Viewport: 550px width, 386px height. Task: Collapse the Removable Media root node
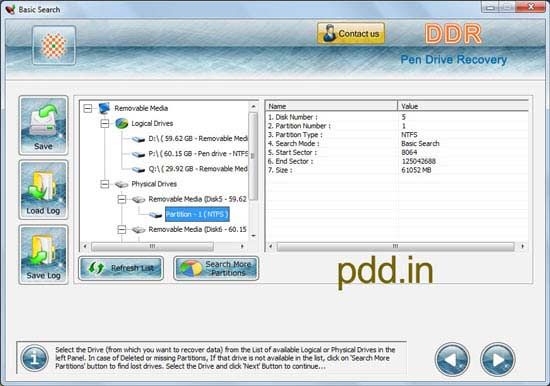(88, 108)
